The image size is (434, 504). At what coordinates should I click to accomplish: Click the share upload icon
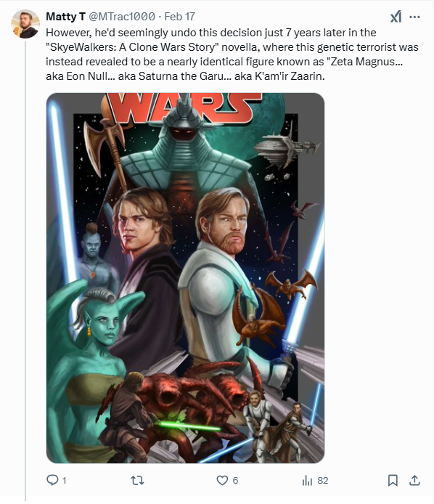(x=414, y=480)
